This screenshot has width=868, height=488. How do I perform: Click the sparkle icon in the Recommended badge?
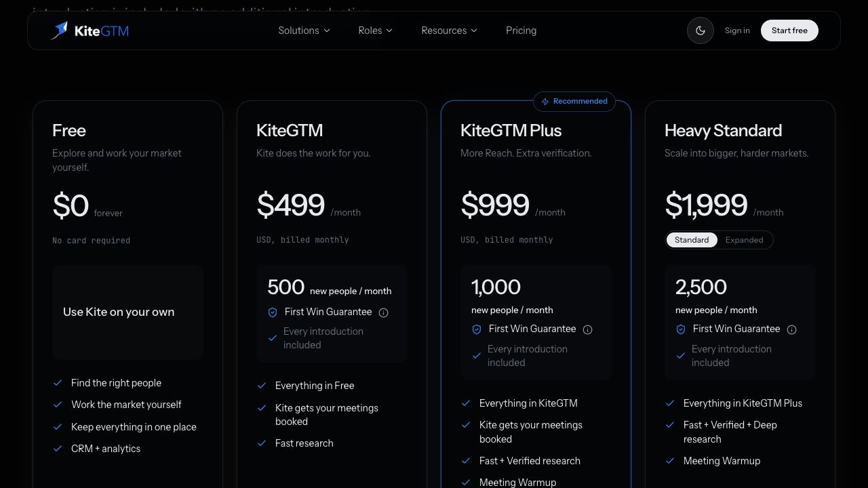[545, 102]
